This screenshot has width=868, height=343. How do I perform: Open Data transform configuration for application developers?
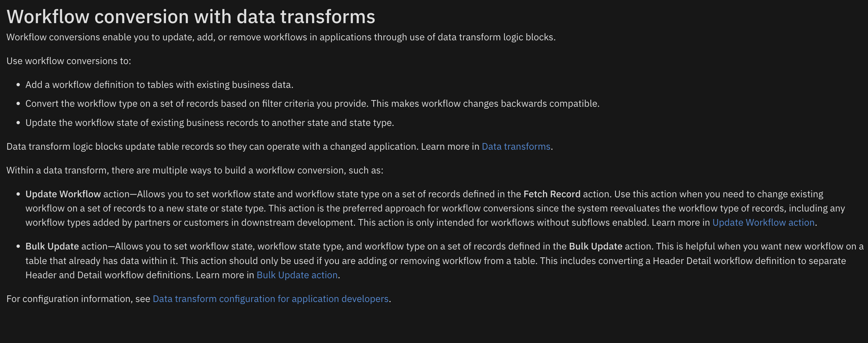[x=270, y=299]
